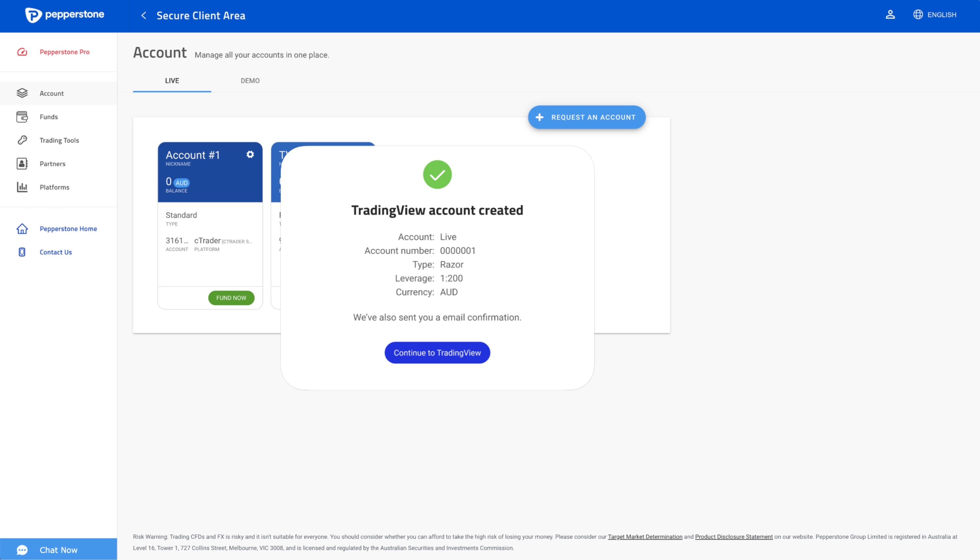Open Funds in sidebar menu
Screen dimensions: 980x560
[49, 117]
